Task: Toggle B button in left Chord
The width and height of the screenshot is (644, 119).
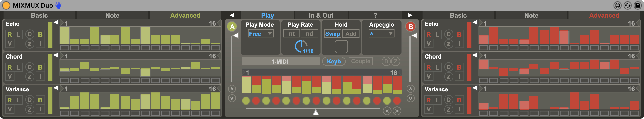Action: pos(40,67)
